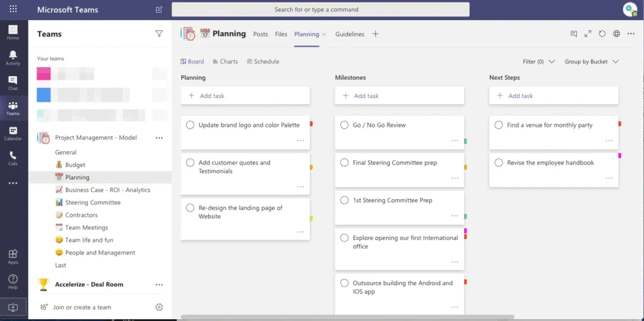Check off 'Revise the employee handbook' task
Viewport: 644px width, 321px height.
(x=499, y=163)
